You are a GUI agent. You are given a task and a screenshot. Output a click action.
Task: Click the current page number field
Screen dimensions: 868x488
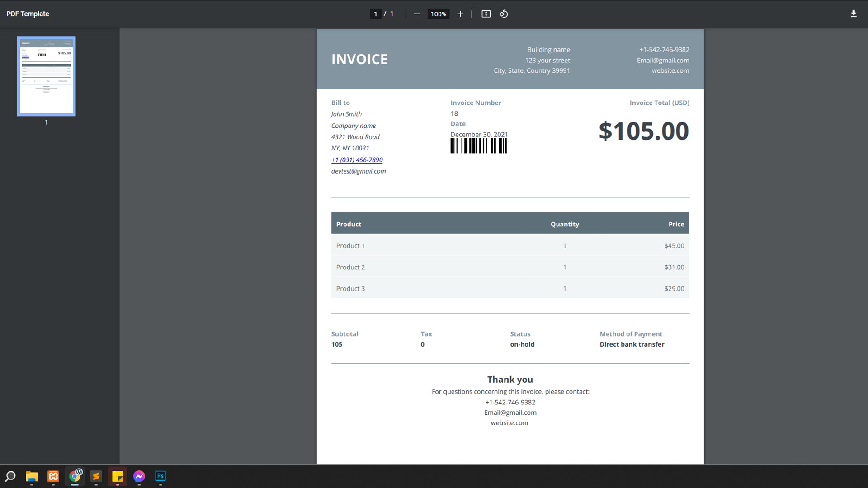click(375, 14)
